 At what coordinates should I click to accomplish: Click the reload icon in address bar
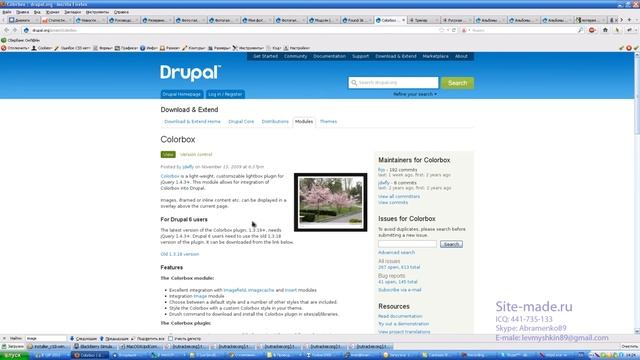click(x=454, y=30)
